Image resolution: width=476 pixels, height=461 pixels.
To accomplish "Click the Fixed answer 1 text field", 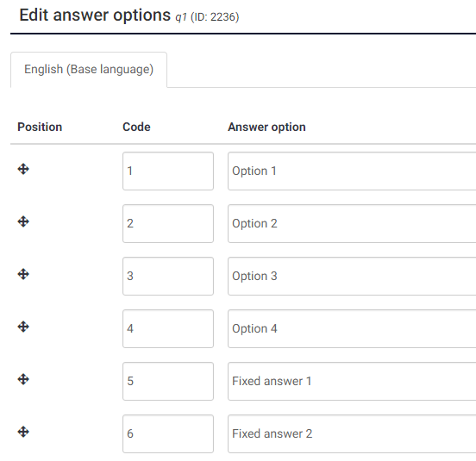I will (x=352, y=381).
